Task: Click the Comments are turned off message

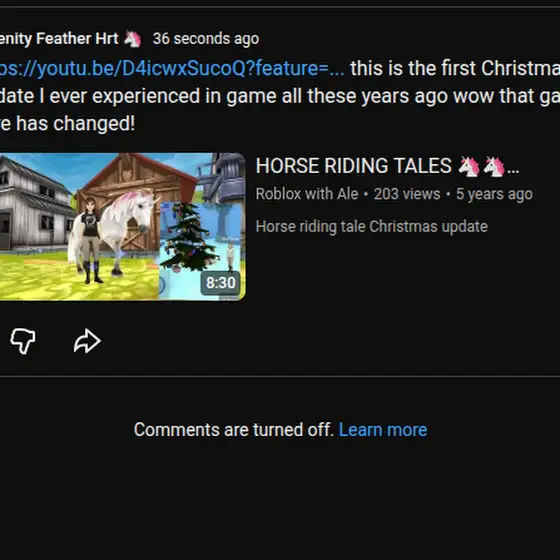Action: click(234, 429)
